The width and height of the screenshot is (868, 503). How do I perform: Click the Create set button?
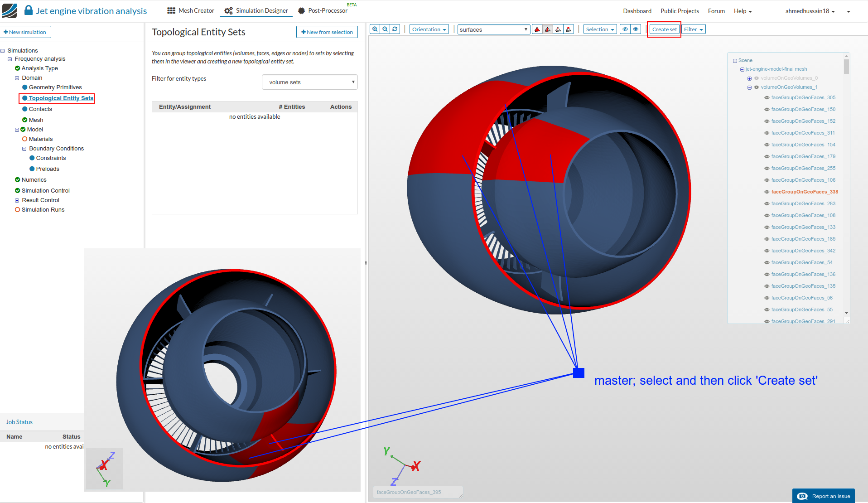point(664,29)
